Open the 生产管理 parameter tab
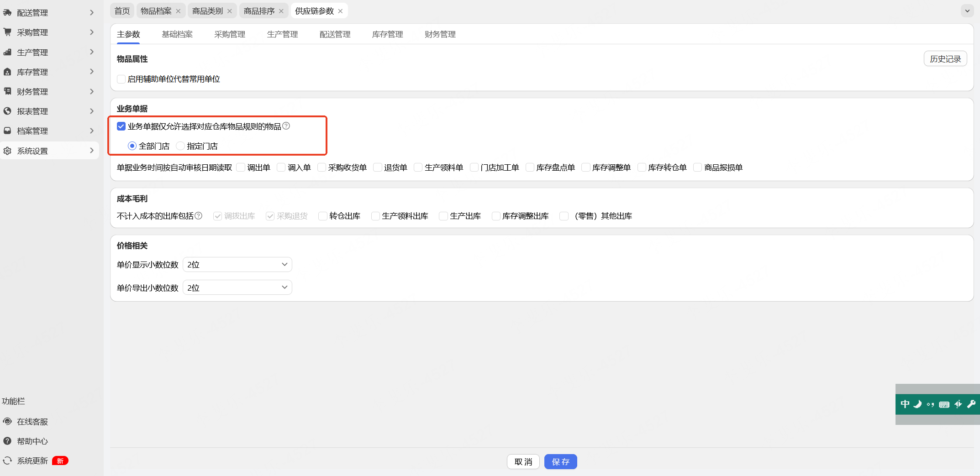 click(x=282, y=34)
